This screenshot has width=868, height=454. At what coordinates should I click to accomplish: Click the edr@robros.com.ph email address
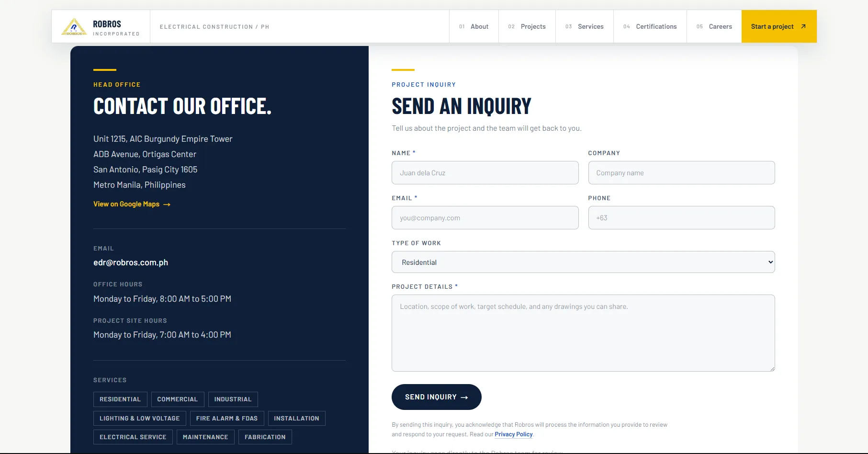click(131, 262)
